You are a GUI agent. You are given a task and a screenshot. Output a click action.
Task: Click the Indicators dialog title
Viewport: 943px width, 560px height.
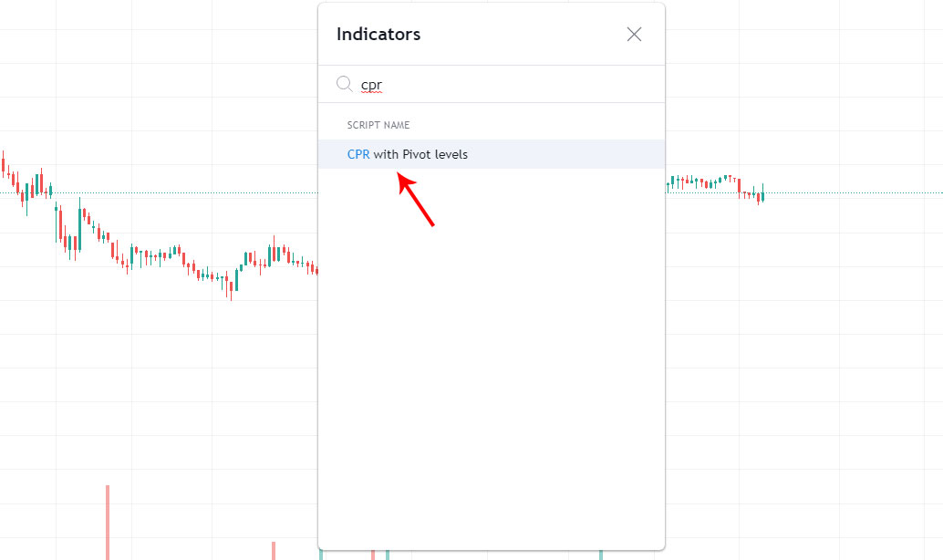tap(378, 34)
